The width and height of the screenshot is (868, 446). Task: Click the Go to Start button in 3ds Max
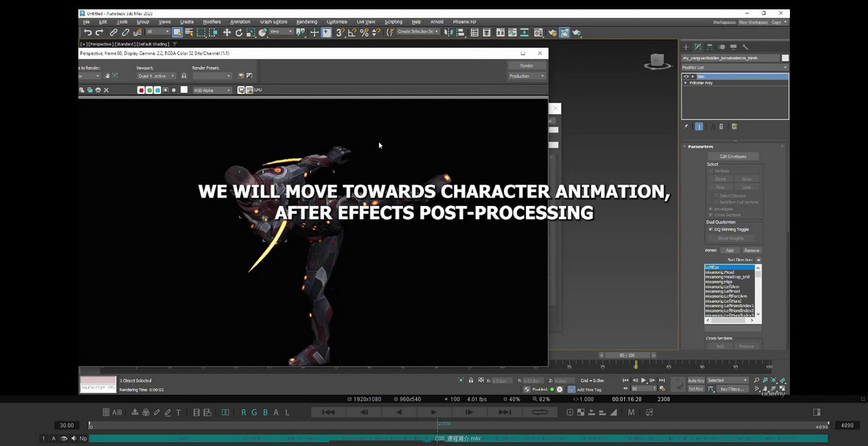click(x=626, y=380)
